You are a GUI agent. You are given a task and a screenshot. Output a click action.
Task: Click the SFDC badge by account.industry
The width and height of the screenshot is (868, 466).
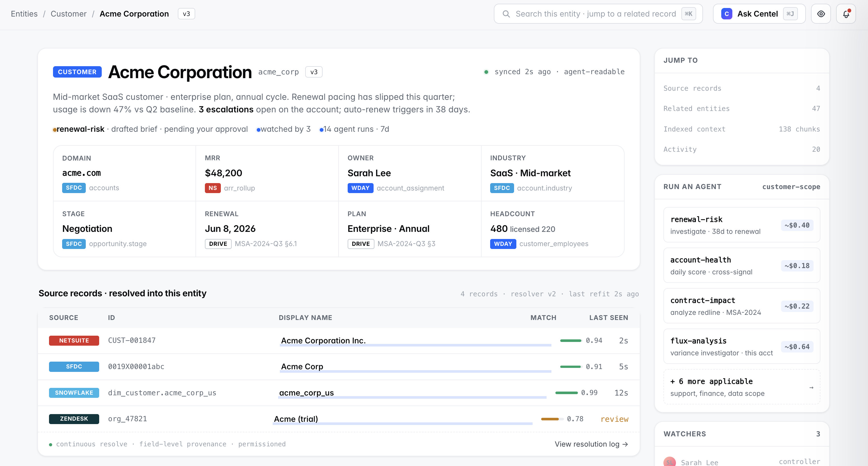point(502,188)
